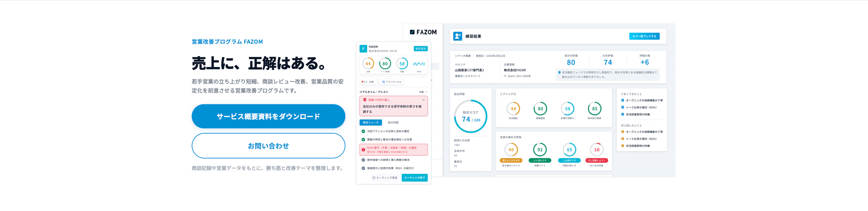Click the blue F avatar icon

pyautogui.click(x=363, y=49)
